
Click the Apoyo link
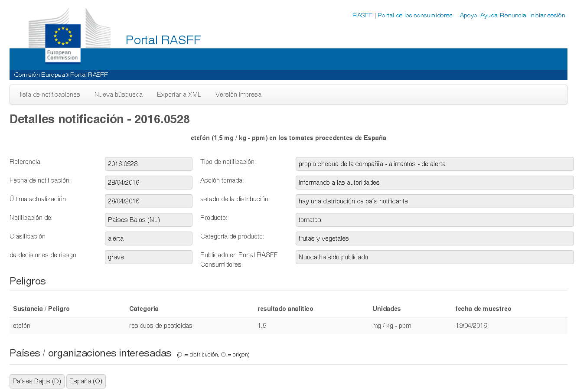pos(468,15)
